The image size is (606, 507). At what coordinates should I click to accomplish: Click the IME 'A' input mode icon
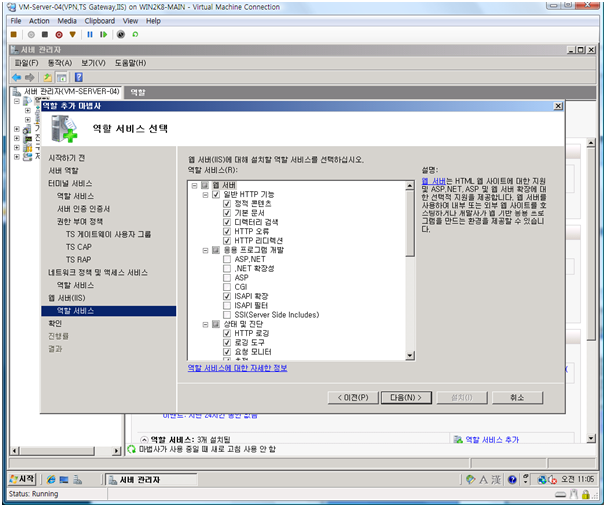point(483,480)
